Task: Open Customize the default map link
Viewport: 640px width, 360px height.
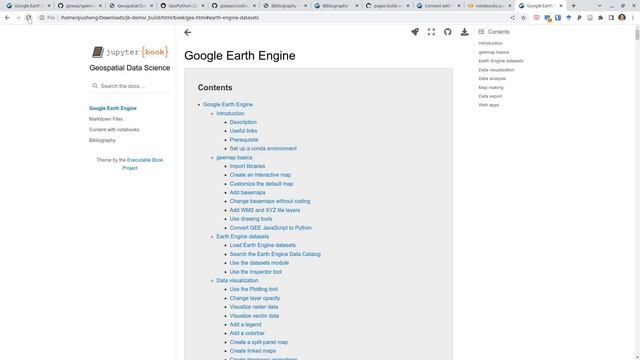Action: pos(261,184)
